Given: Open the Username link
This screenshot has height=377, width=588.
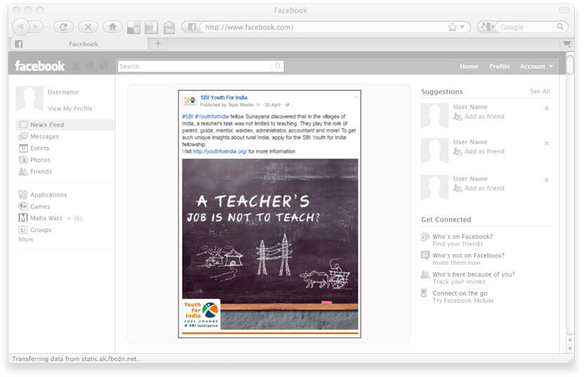Looking at the screenshot, I should (63, 92).
